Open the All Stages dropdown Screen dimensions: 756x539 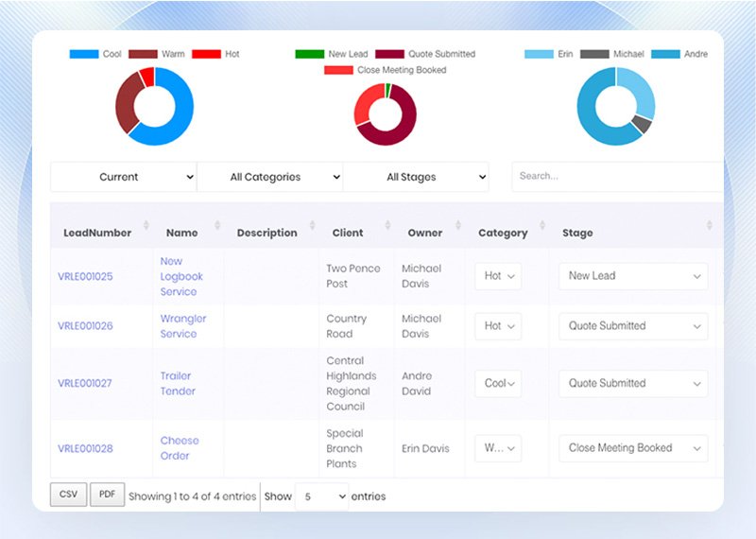(416, 177)
